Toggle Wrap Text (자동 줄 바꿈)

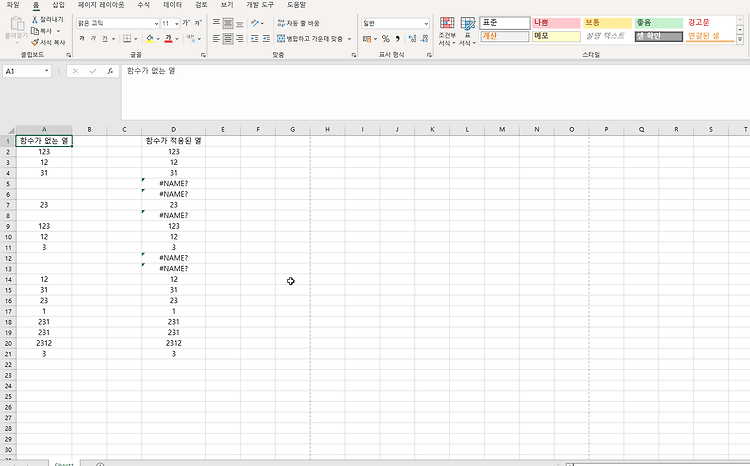click(x=298, y=23)
